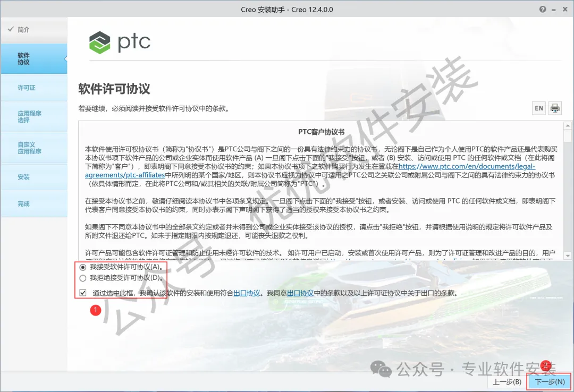
Task: Click the ptc logo
Action: (120, 42)
